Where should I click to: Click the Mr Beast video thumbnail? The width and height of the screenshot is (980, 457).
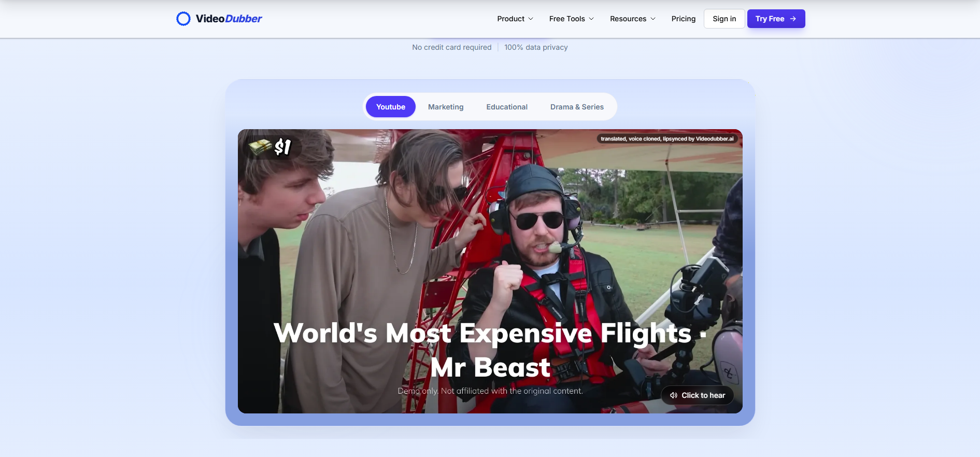click(x=490, y=271)
